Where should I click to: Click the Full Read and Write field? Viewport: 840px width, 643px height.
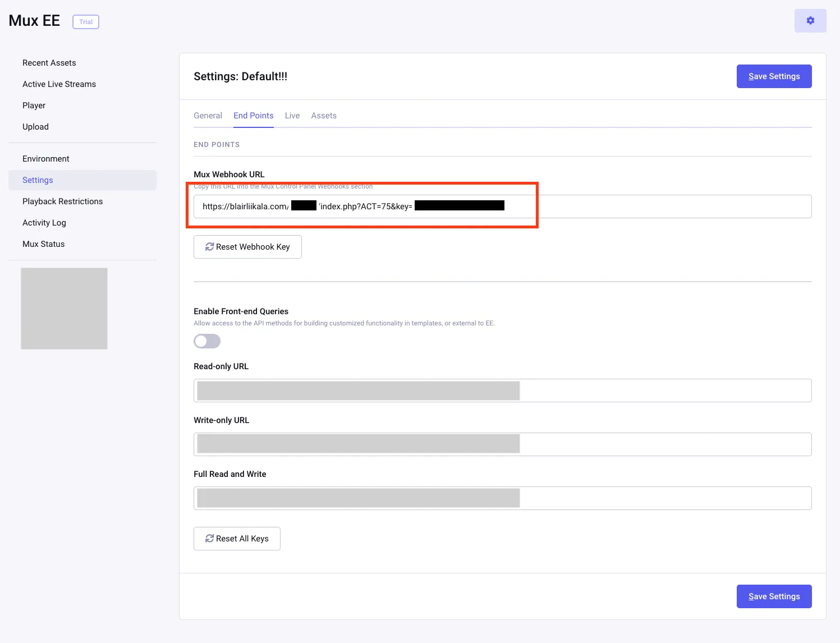tap(503, 498)
